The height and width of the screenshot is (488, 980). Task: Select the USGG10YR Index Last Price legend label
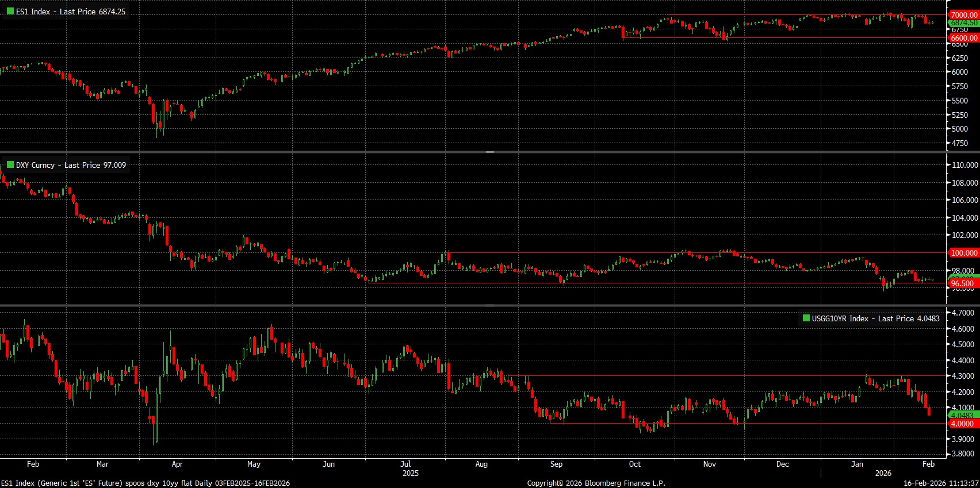[875, 318]
